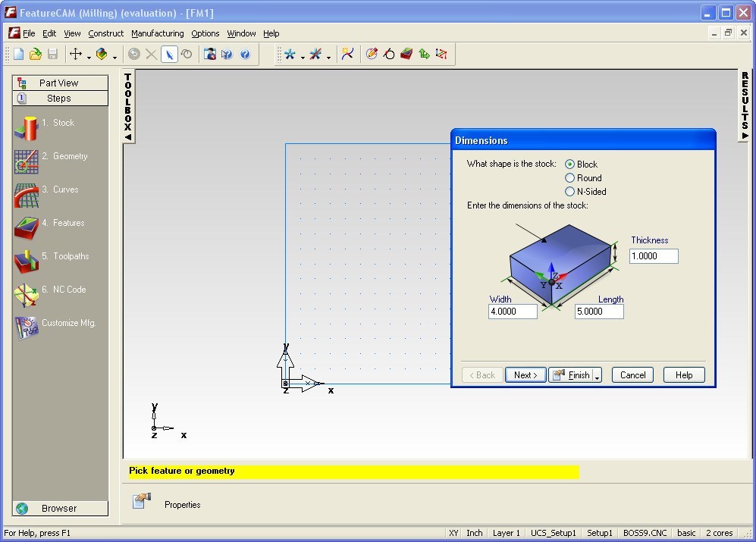Select the Block stock shape
This screenshot has width=756, height=542.
570,164
